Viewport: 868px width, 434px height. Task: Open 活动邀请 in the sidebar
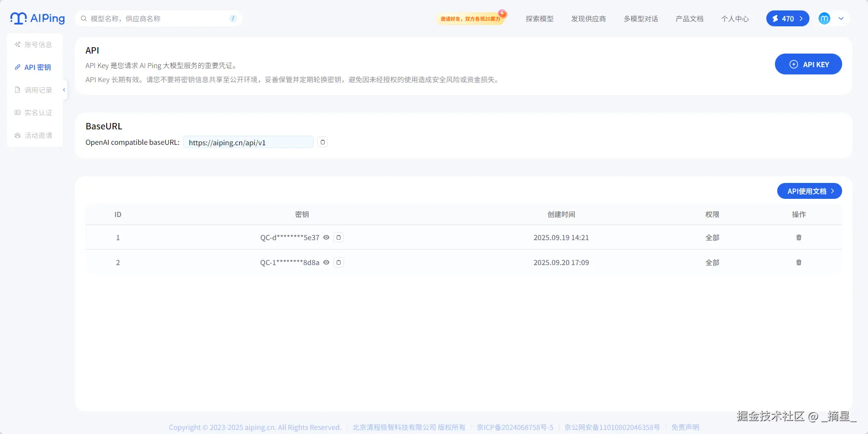point(35,135)
